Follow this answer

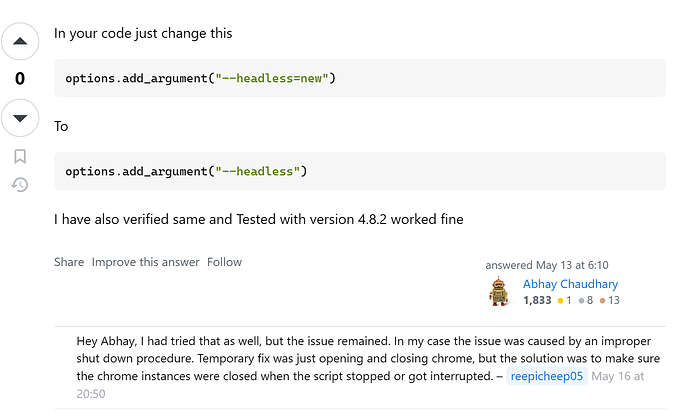(224, 262)
